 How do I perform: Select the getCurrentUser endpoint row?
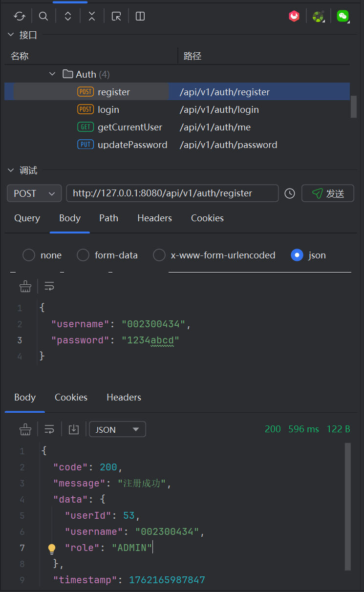click(177, 127)
